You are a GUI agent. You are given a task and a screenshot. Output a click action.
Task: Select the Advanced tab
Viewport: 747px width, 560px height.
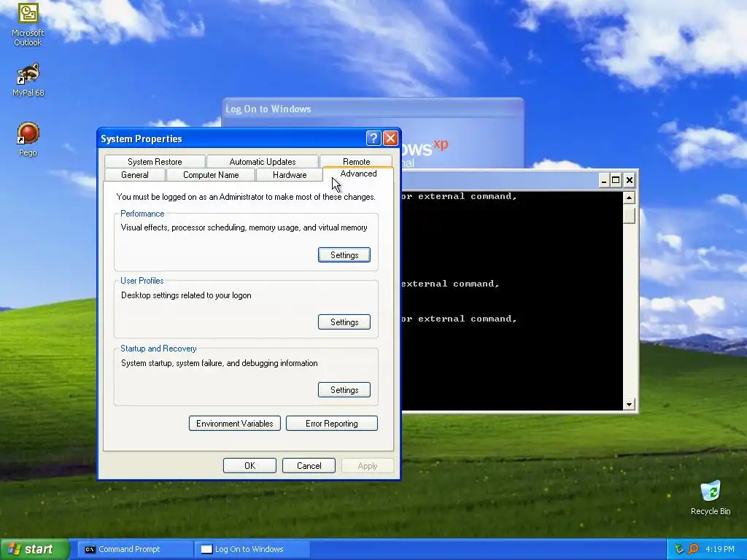[x=358, y=174]
